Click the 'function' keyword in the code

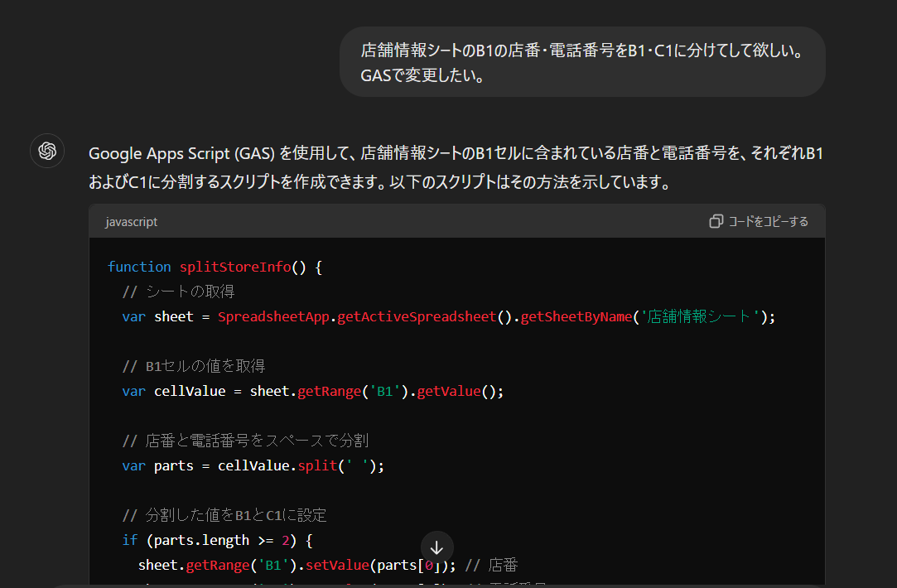pyautogui.click(x=139, y=267)
